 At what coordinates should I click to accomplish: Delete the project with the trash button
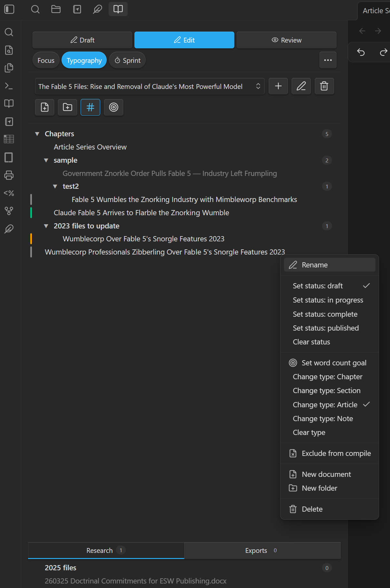pyautogui.click(x=324, y=86)
